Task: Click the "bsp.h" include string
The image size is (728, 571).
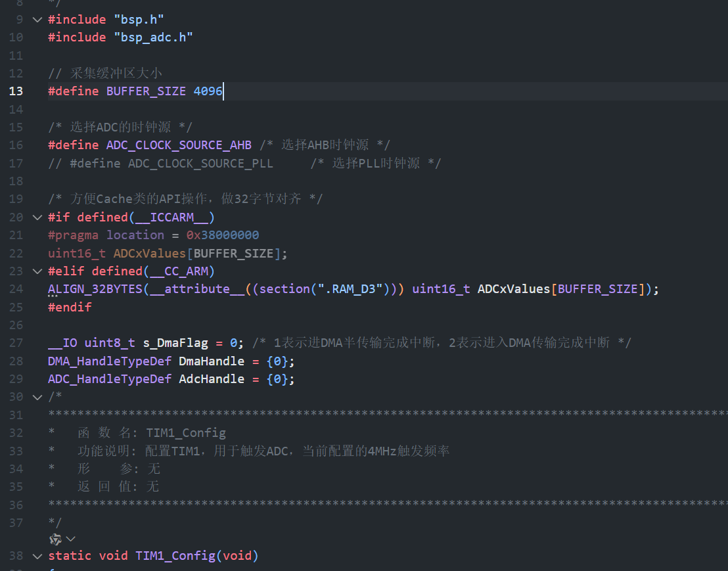Action: point(139,20)
